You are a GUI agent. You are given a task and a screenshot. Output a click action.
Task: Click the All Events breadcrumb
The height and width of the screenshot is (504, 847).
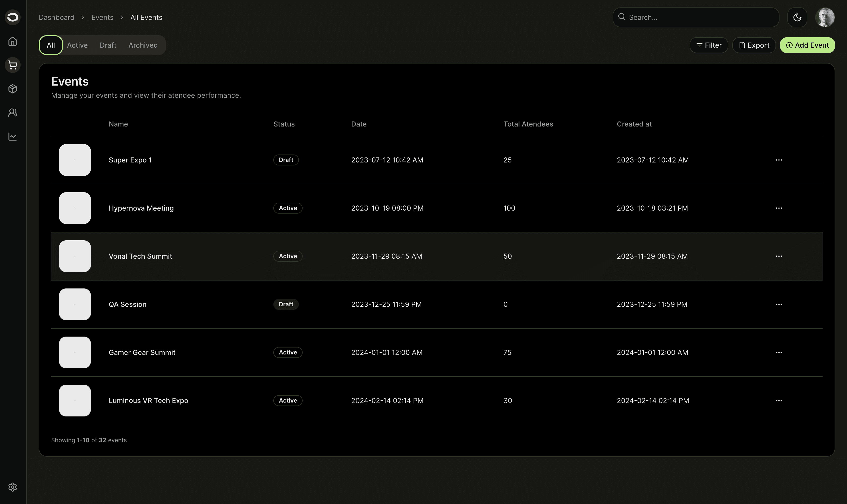click(146, 17)
